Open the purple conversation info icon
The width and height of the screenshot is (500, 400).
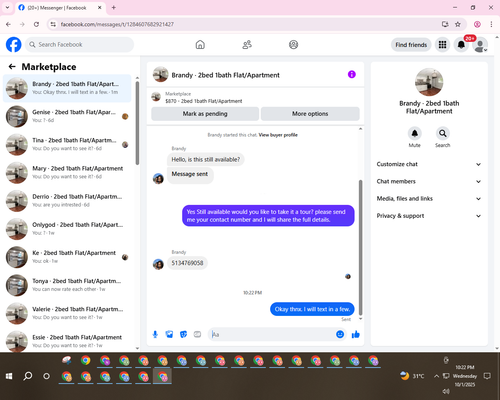click(352, 74)
